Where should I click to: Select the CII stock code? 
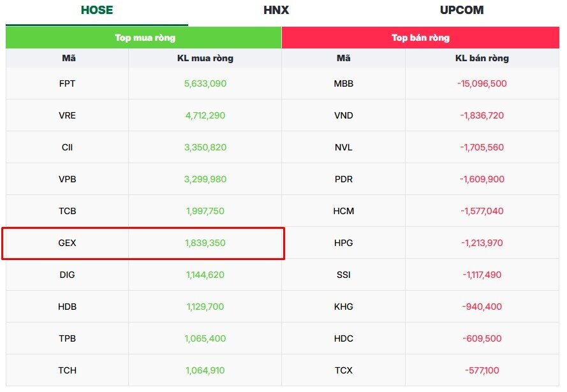[67, 147]
